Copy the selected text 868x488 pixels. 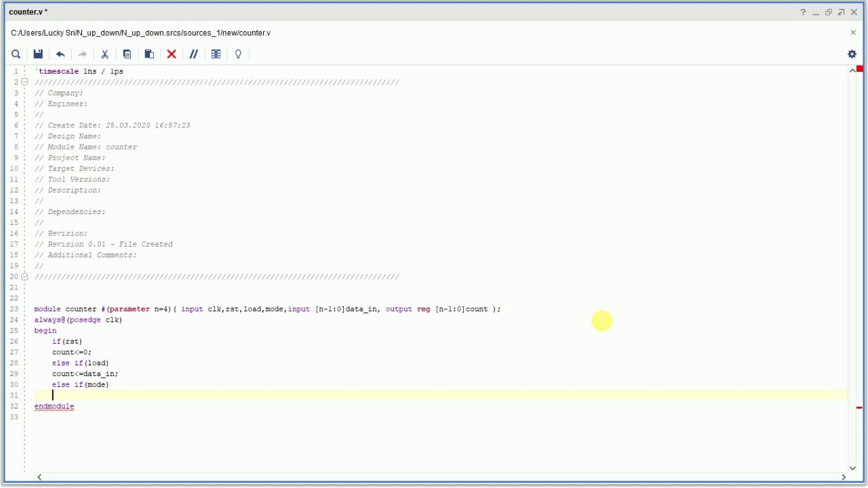(127, 54)
